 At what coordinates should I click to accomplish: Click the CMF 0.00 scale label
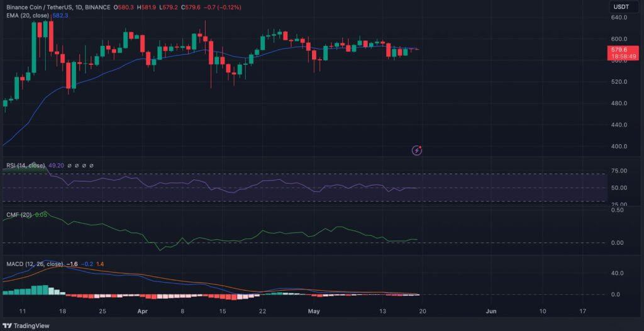[617, 243]
